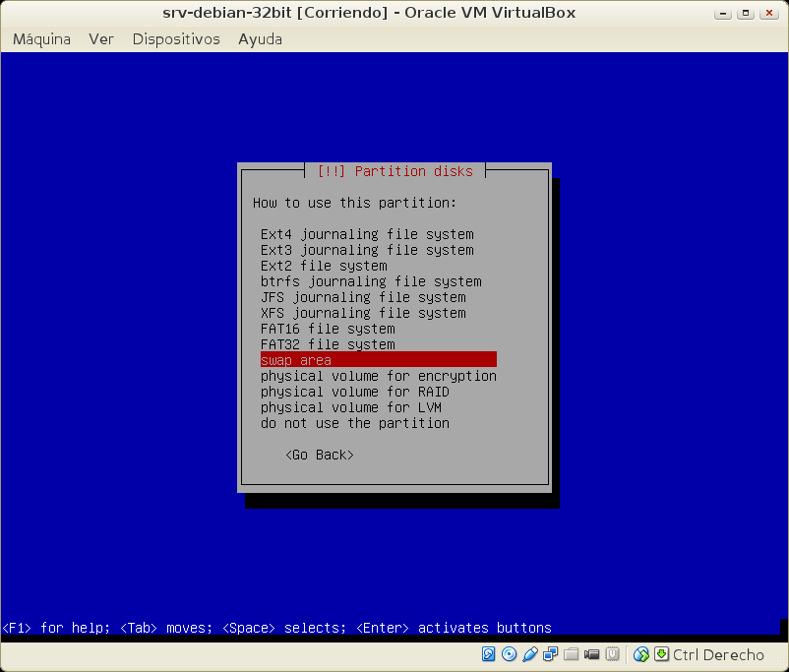789x672 pixels.
Task: Open the Ver menu
Action: pyautogui.click(x=101, y=39)
